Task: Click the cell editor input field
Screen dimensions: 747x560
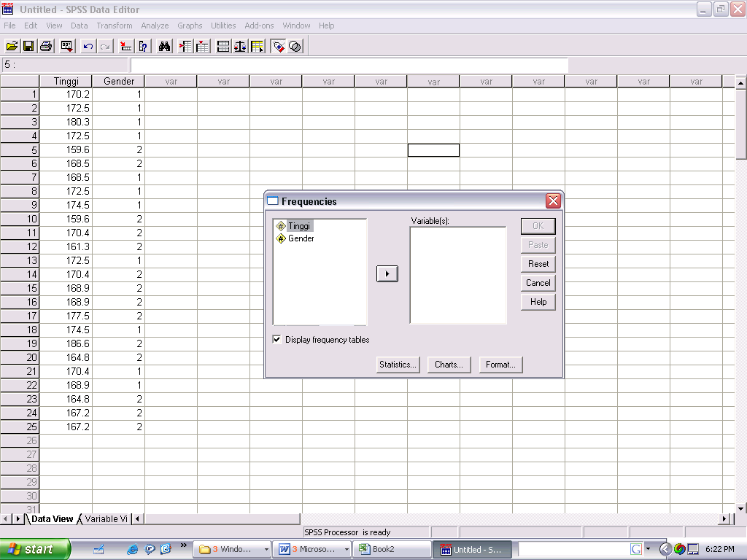Action: pos(349,65)
